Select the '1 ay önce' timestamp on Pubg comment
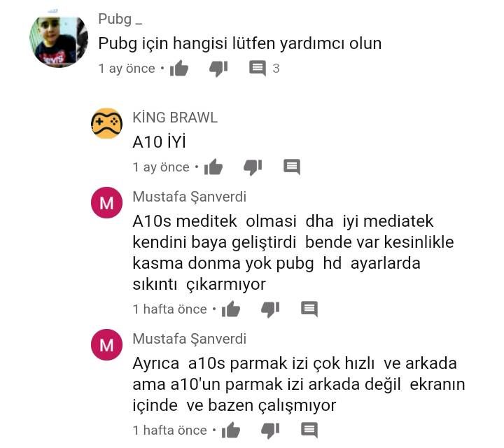This screenshot has width=504, height=448. (x=127, y=69)
